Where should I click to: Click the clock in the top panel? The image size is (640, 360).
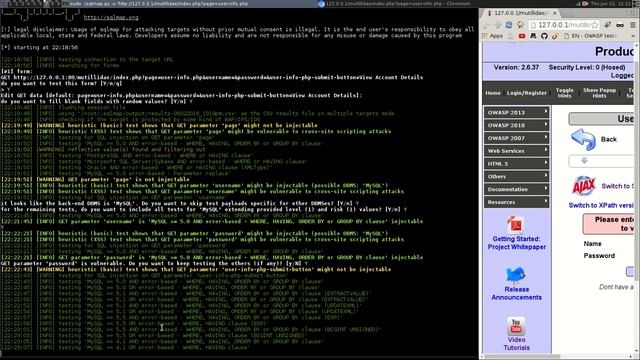coord(612,3)
